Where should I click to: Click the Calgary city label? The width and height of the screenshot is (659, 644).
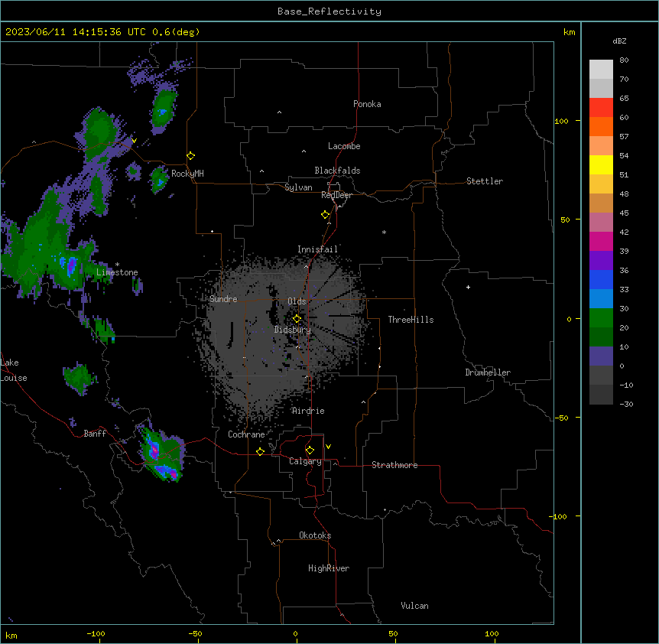pyautogui.click(x=305, y=461)
